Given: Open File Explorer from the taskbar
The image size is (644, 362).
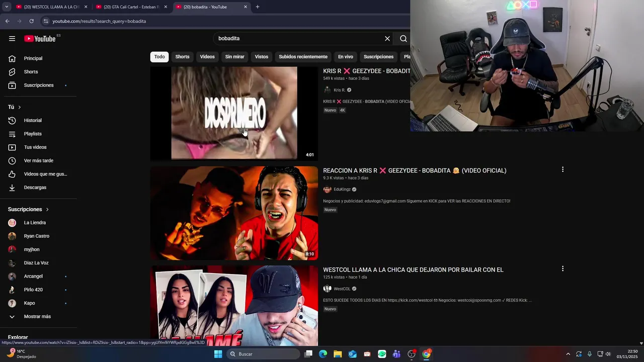Looking at the screenshot, I should click(x=338, y=354).
